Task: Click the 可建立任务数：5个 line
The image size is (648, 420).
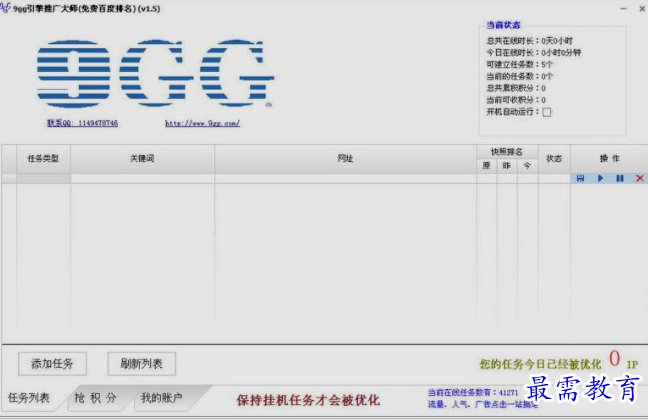Action: (519, 64)
